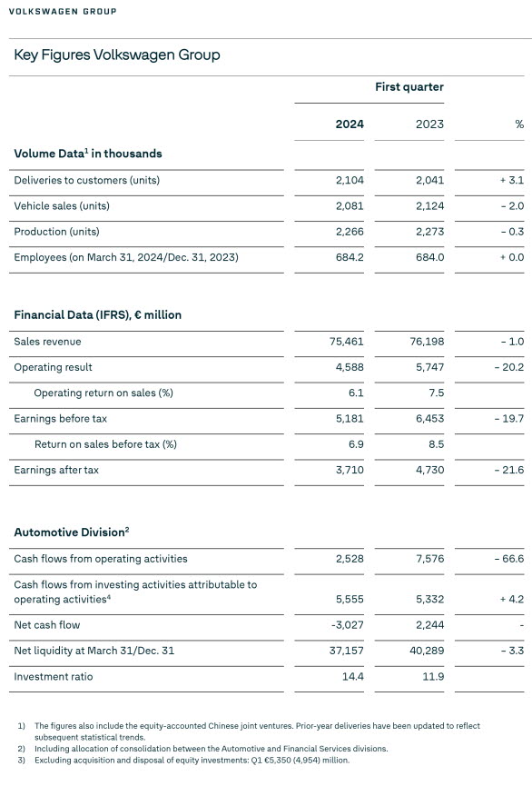Select the 2024 column header
Screen dimensions: 532x796
pos(350,124)
